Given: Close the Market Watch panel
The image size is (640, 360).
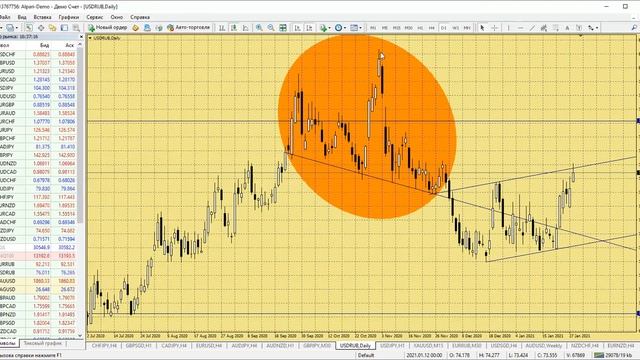Looking at the screenshot, I should (x=80, y=37).
